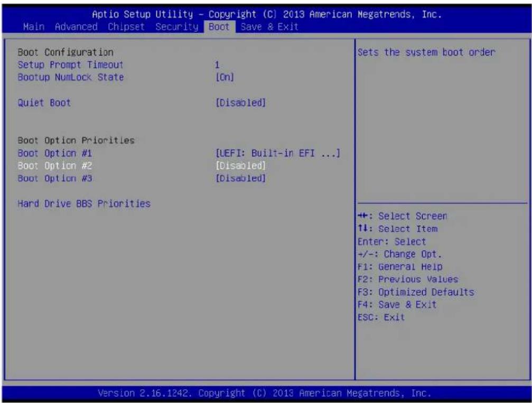The image size is (532, 403).
Task: Open Hard Drive BBS Priorities submenu
Action: point(84,204)
